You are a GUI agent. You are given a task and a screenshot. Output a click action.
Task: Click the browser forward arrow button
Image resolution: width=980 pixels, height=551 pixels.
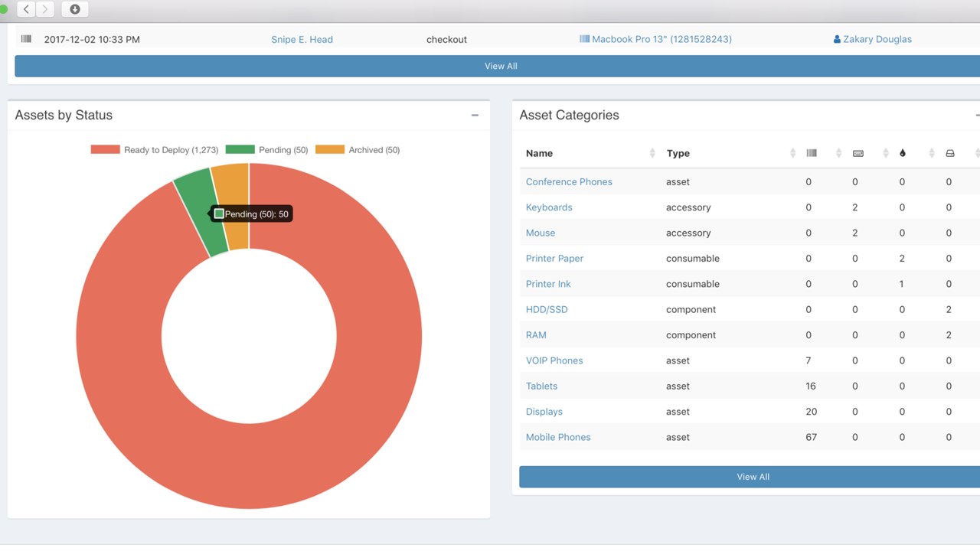click(x=45, y=9)
